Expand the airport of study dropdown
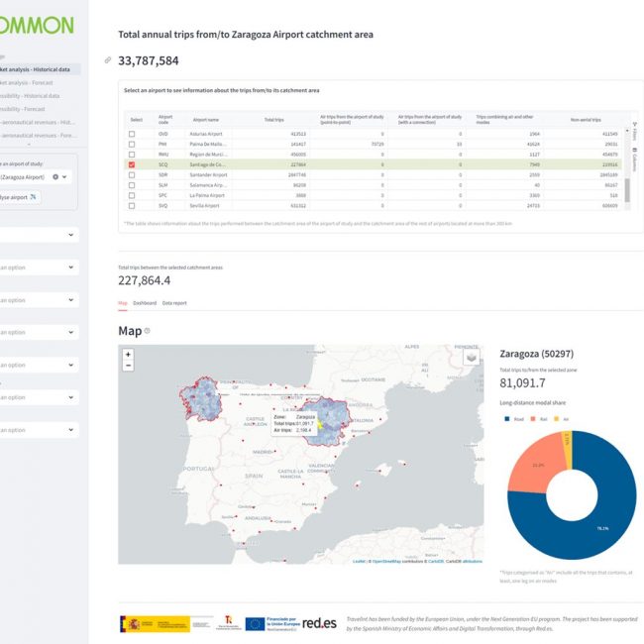Screen dimensions: 644x644 (66, 176)
